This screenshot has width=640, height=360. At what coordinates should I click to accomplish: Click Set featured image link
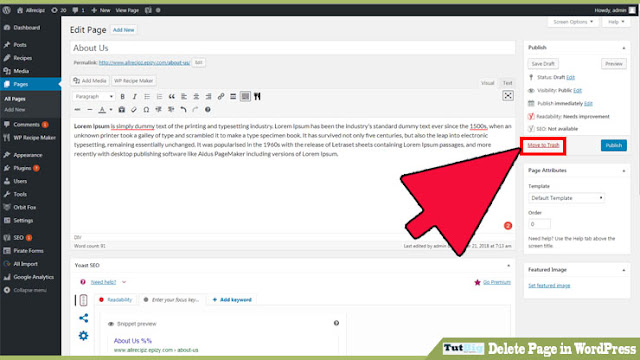pos(549,285)
